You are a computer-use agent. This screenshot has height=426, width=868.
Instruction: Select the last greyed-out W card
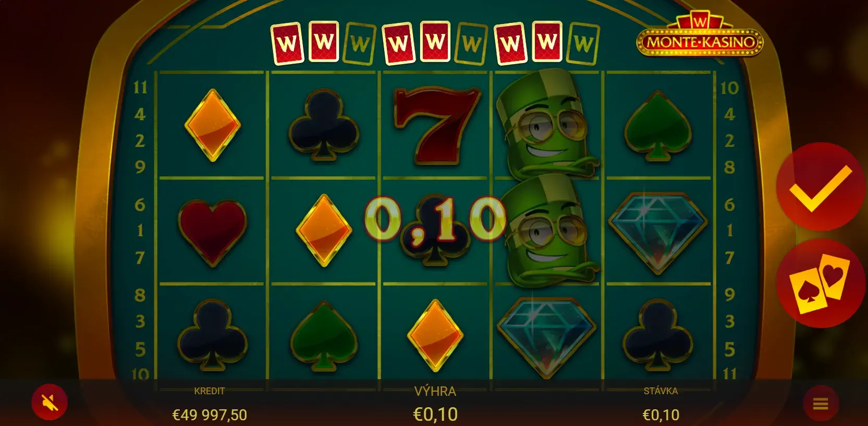[x=584, y=44]
